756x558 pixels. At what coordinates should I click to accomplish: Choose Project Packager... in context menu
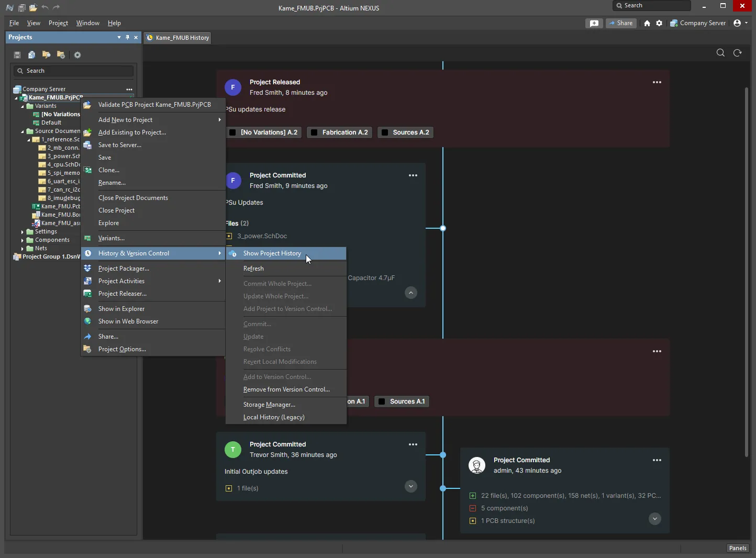[x=153, y=269]
